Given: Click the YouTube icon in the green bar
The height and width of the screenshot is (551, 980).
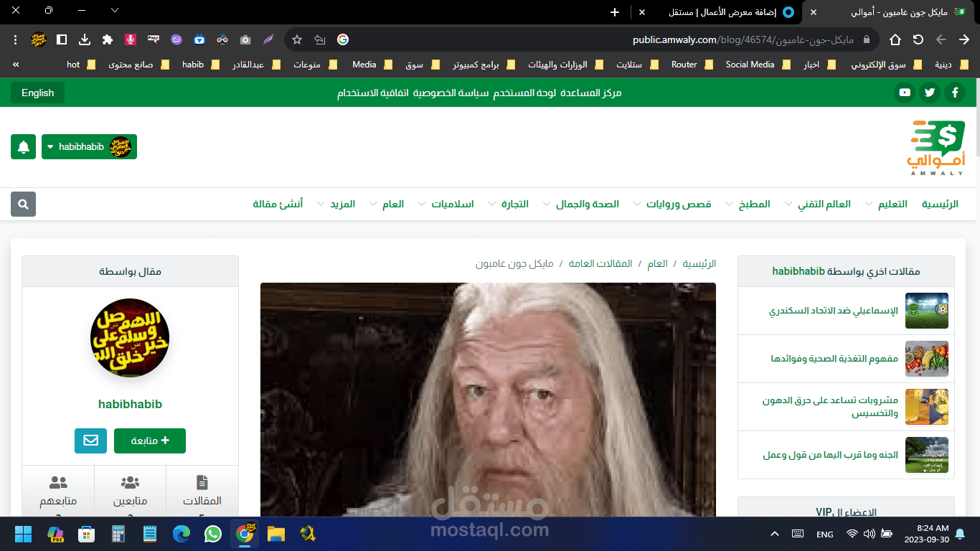Looking at the screenshot, I should pos(905,93).
